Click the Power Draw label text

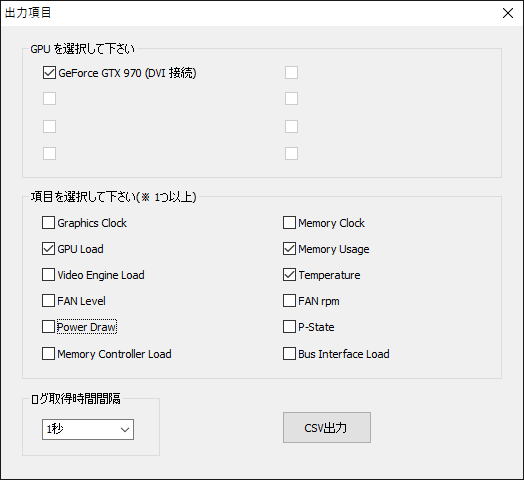coord(87,327)
